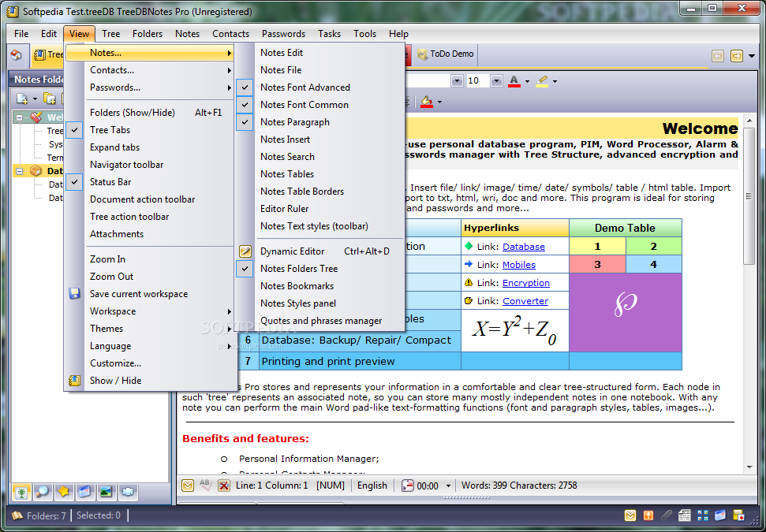Uncheck Notes Font Advanced toolbar
The width and height of the screenshot is (766, 532).
coord(319,87)
